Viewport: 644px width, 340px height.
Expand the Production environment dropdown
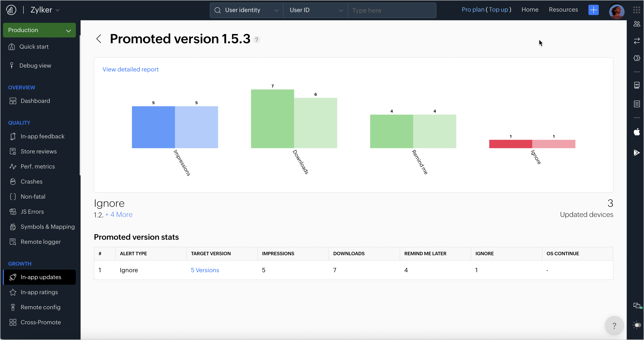(x=39, y=30)
